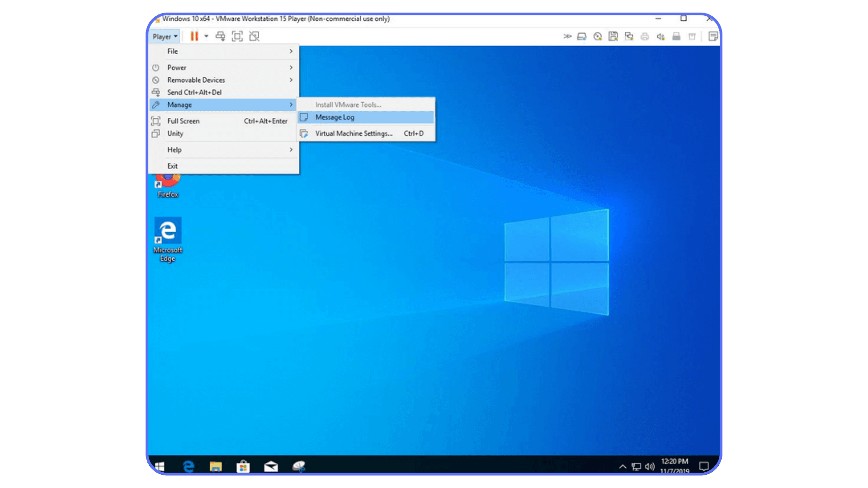868x488 pixels.
Task: Click the sound card device icon
Action: [x=660, y=37]
